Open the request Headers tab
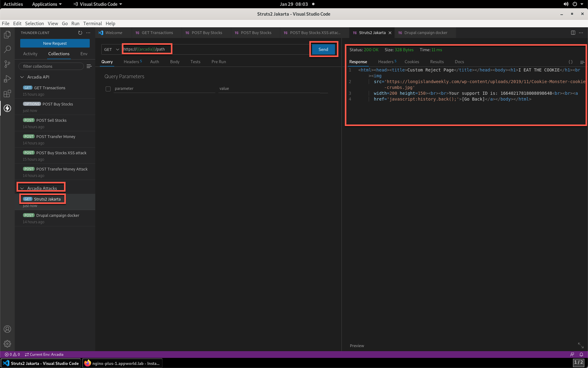588x368 pixels. (x=133, y=62)
